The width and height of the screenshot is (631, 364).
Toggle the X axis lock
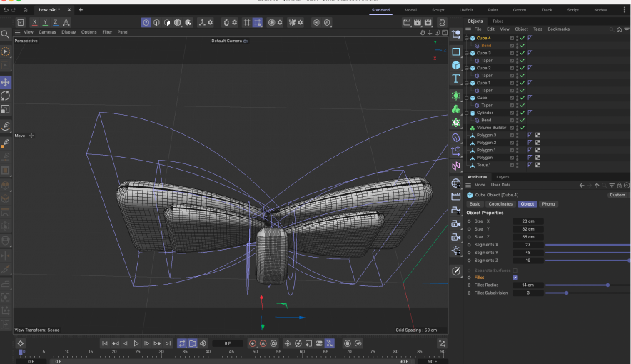pos(35,22)
